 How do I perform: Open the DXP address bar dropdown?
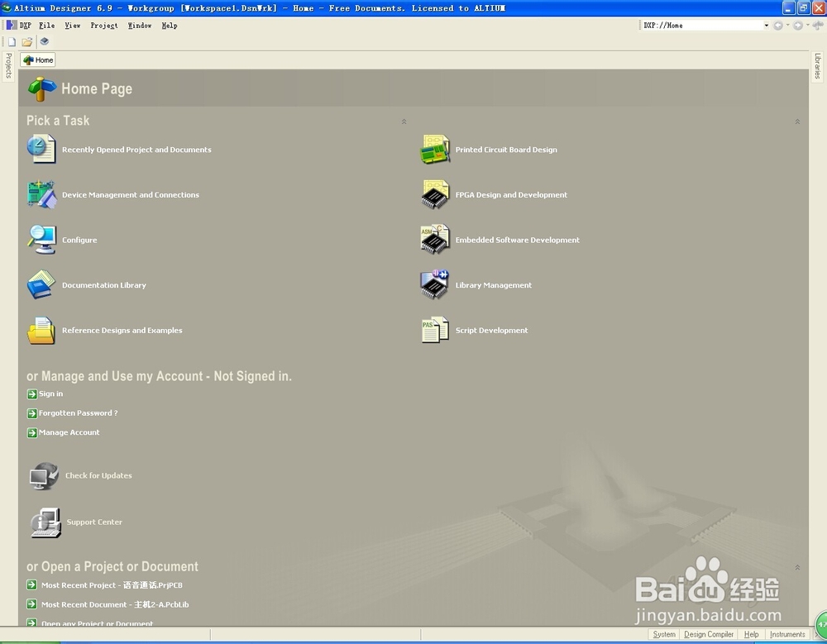coord(767,26)
